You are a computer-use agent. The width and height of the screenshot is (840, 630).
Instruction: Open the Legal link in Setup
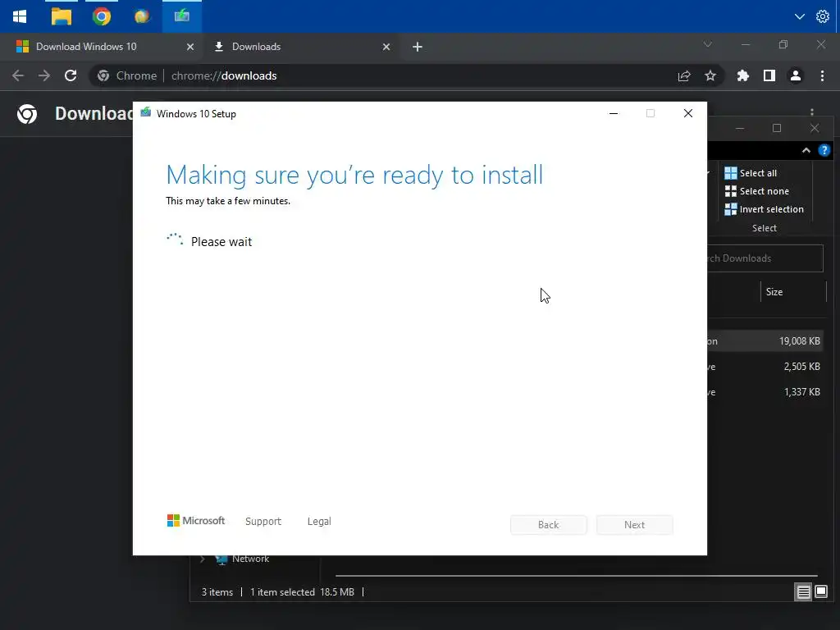pos(319,521)
